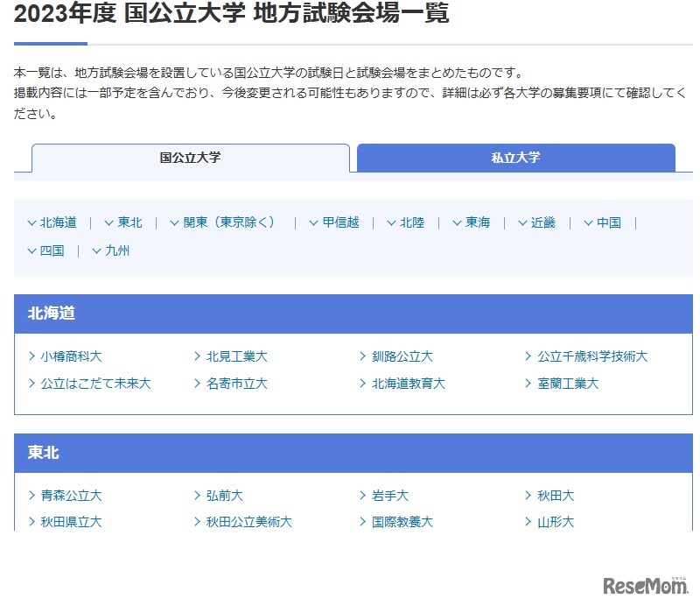700x606 pixels.
Task: Open the 釧路公立大 link
Action: pos(397,356)
